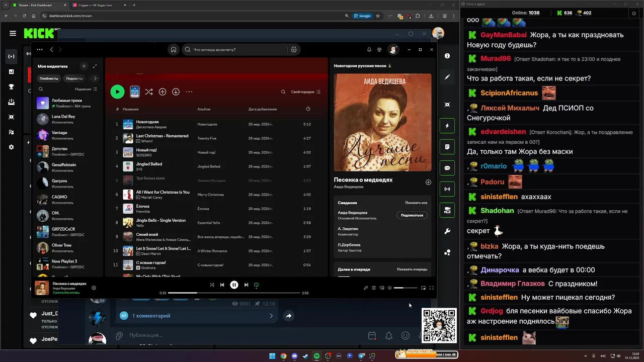Skip to previous track in the player
The width and height of the screenshot is (644, 362).
coord(222,285)
